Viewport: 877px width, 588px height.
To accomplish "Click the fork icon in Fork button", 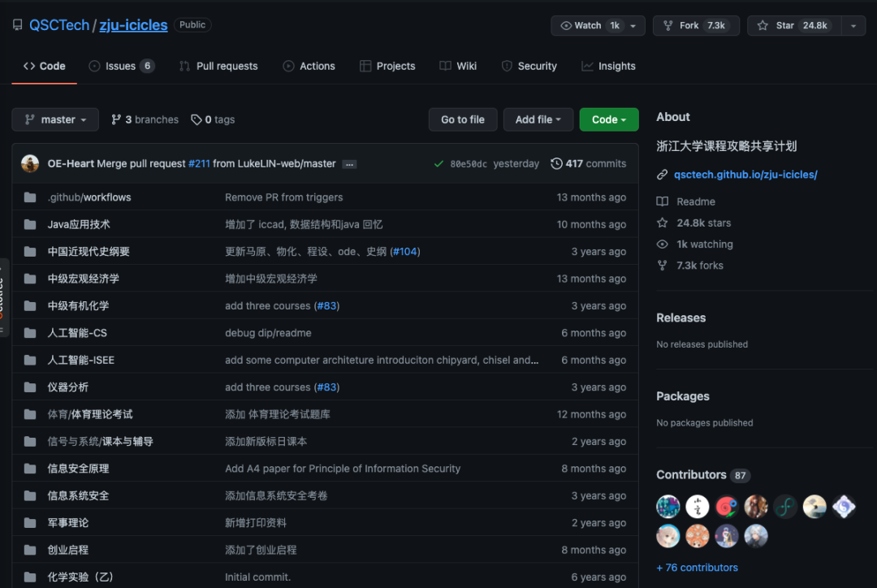I will tap(667, 26).
